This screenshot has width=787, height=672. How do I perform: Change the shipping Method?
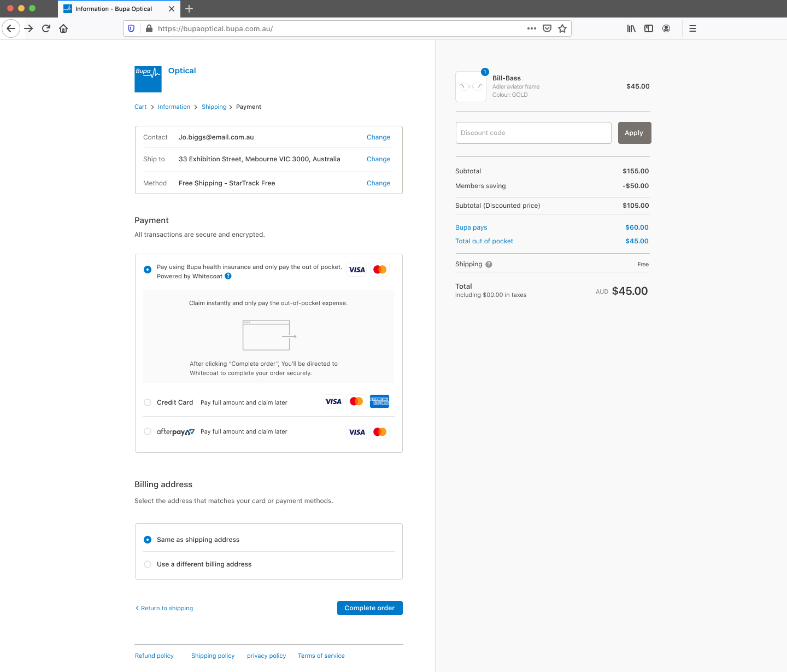coord(378,183)
